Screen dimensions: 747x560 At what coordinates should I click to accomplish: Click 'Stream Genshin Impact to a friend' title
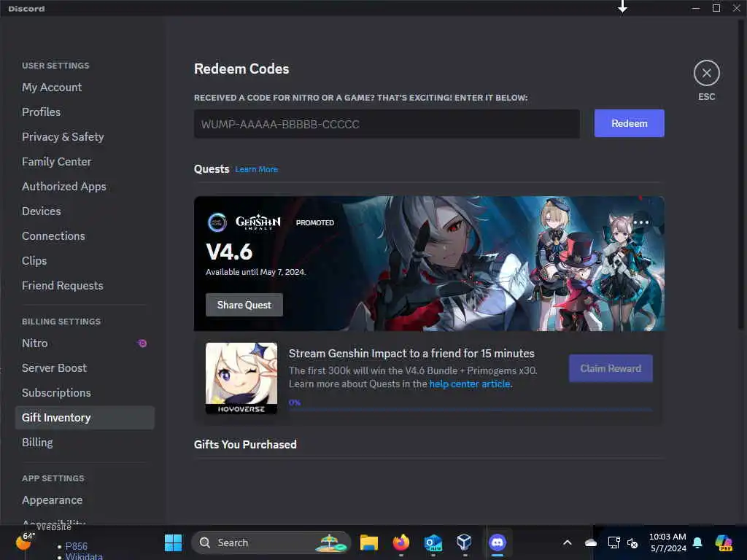(411, 354)
